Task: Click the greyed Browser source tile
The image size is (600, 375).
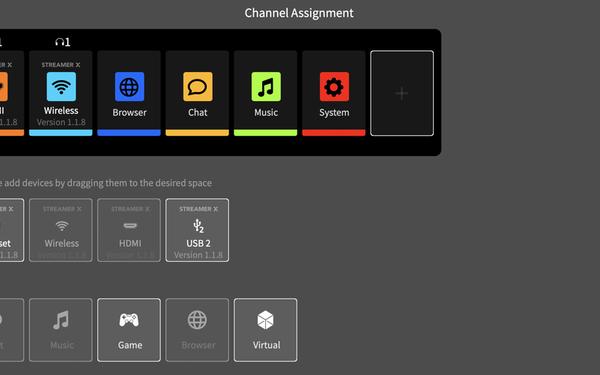Action: pos(197,330)
